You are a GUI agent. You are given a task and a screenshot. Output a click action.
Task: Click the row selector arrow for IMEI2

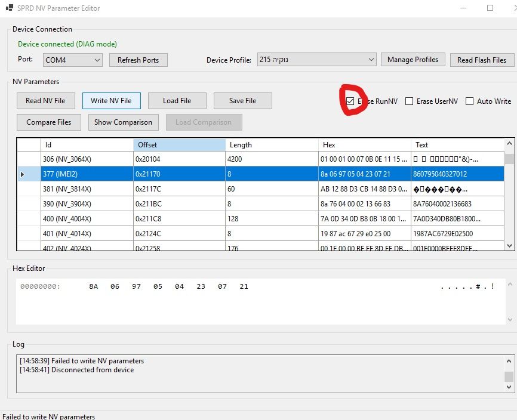[23, 174]
